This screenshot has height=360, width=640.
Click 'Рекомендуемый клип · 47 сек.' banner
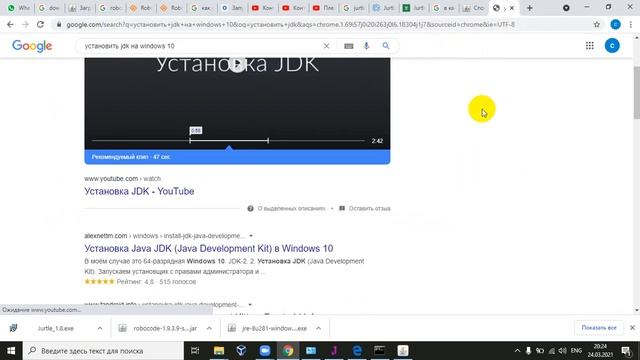[237, 157]
